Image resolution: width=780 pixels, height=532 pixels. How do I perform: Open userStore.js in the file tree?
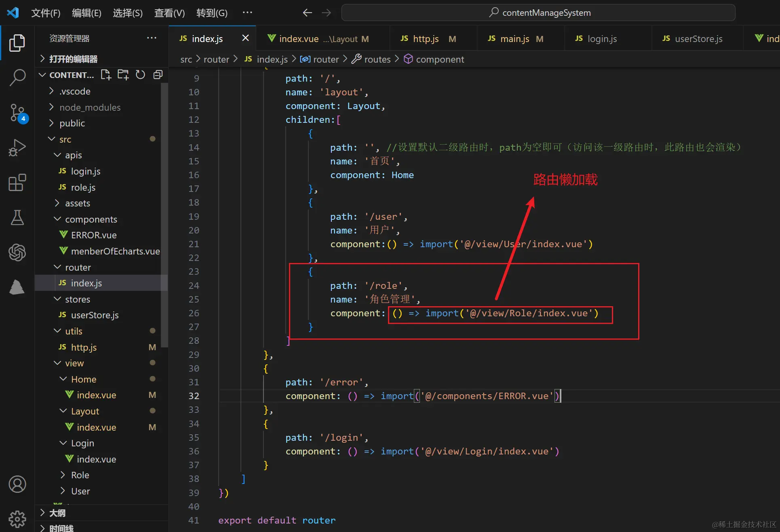95,315
